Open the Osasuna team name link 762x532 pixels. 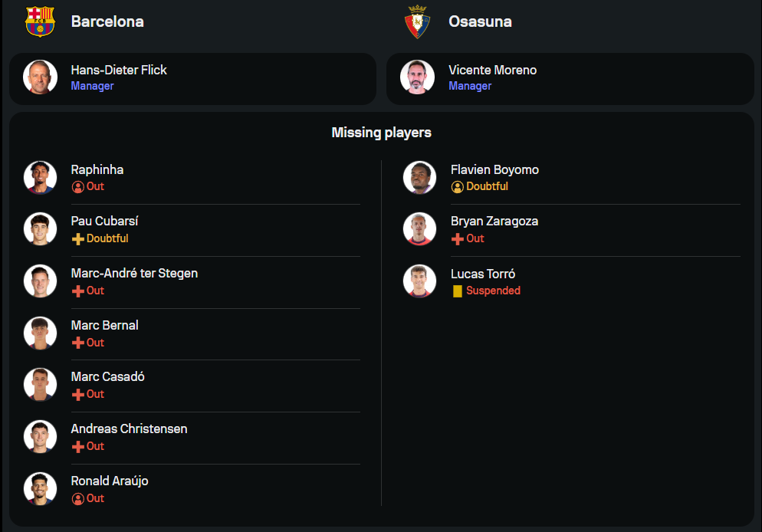pos(480,21)
